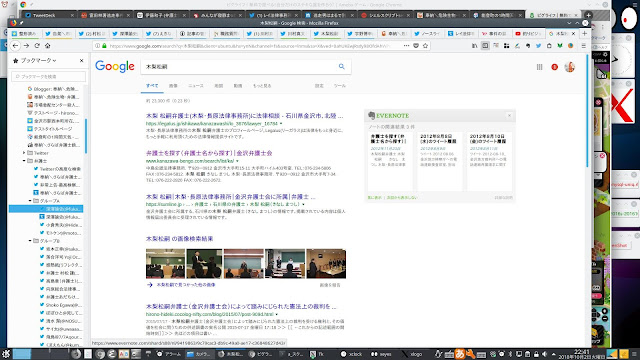Click the Twitter bird extension icon in toolbar
This screenshot has height=360, width=640.
[x=538, y=46]
